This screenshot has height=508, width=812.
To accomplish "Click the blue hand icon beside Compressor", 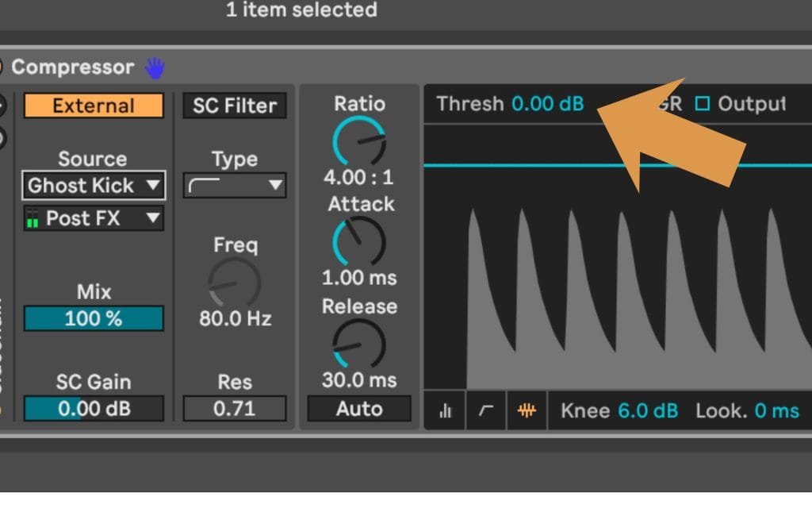I will click(x=155, y=68).
